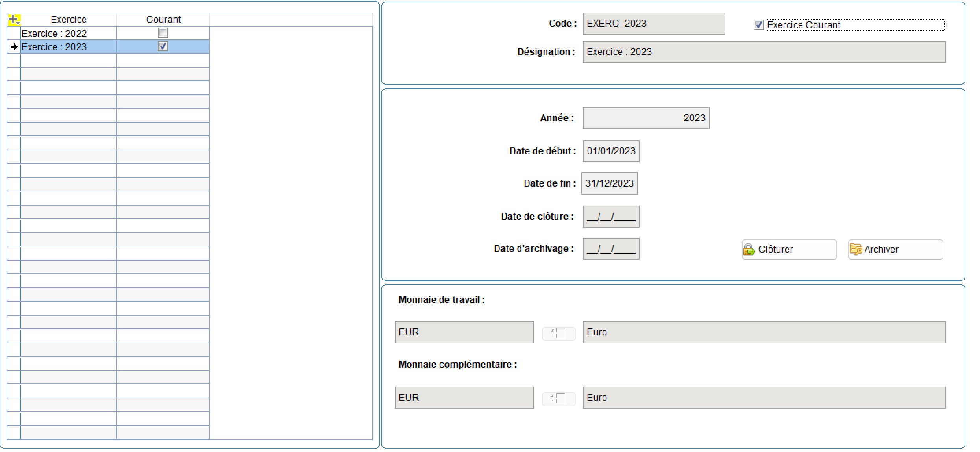Sort by the Courant column header

click(163, 19)
